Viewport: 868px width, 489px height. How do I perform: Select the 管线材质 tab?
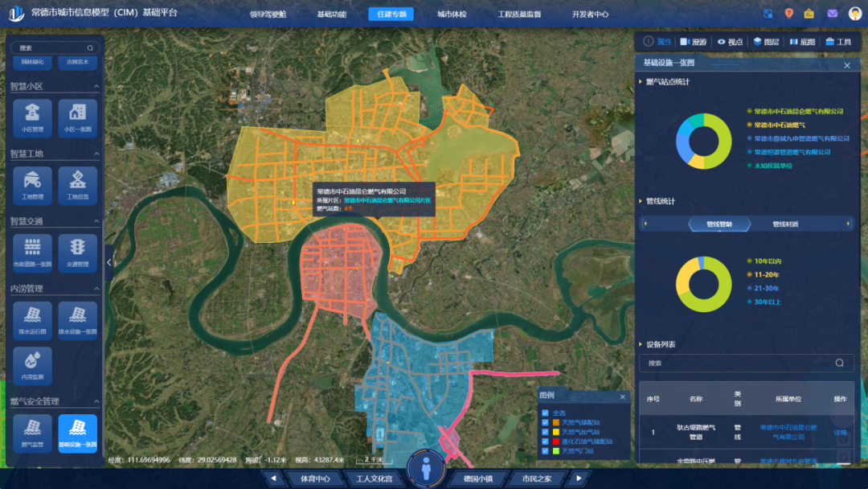(x=785, y=224)
